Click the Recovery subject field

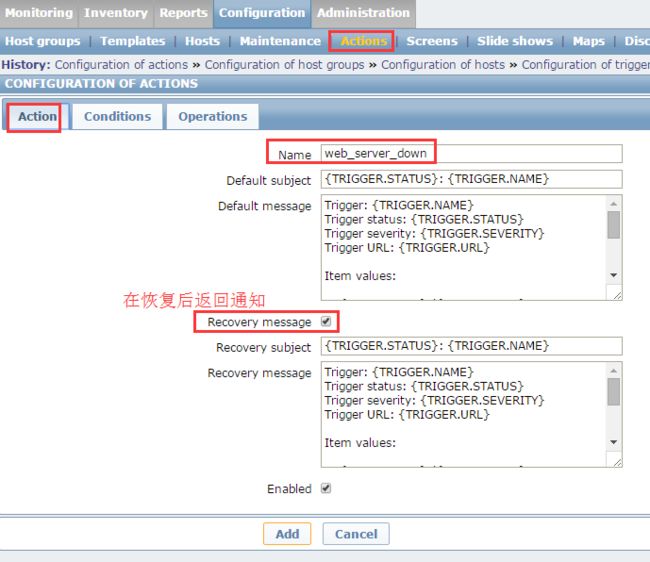(471, 346)
